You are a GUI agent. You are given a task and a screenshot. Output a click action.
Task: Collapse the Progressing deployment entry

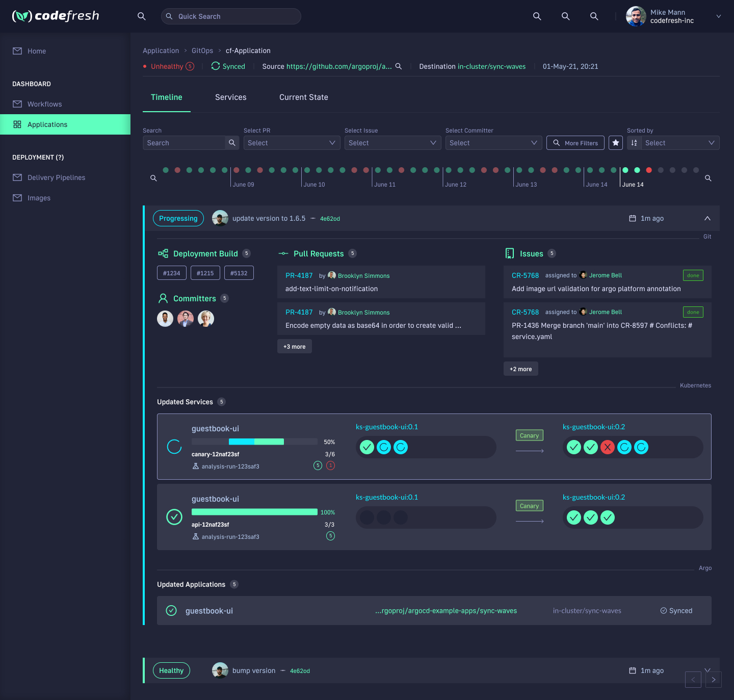pyautogui.click(x=707, y=218)
